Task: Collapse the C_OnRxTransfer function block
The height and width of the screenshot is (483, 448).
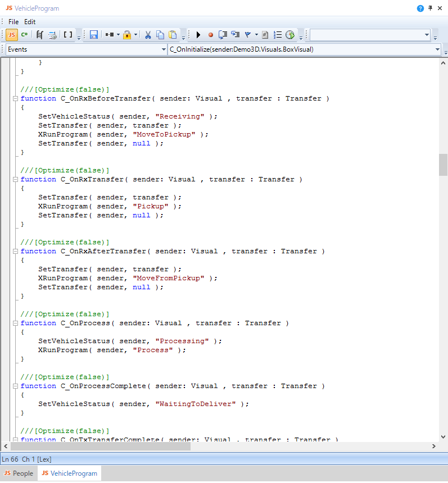Action: coord(15,179)
